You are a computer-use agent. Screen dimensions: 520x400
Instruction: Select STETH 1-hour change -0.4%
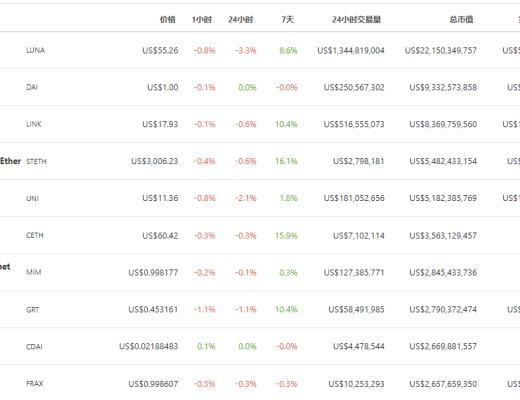coord(205,161)
